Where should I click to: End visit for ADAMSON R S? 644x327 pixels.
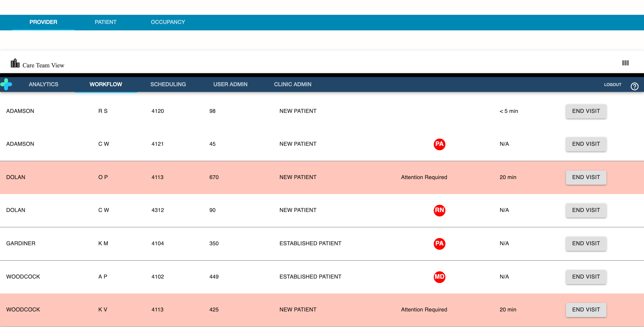[586, 111]
